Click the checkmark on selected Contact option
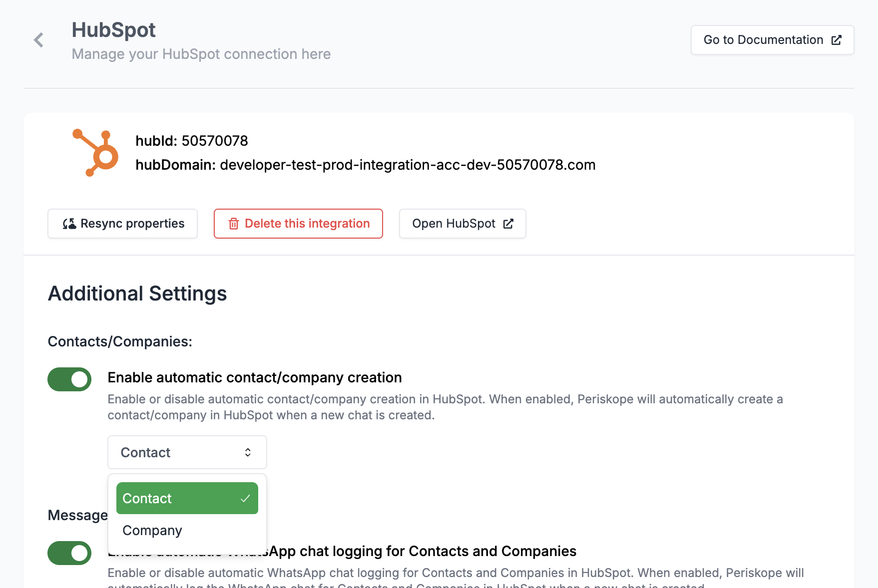 coord(245,498)
